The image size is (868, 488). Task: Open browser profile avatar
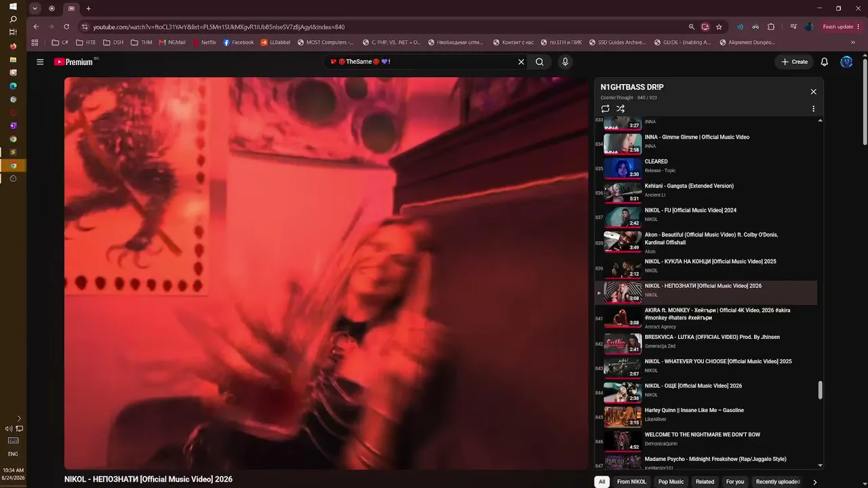809,27
